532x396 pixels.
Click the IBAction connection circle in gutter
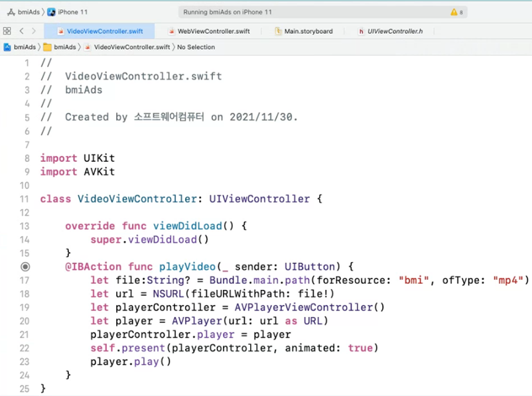click(x=25, y=267)
